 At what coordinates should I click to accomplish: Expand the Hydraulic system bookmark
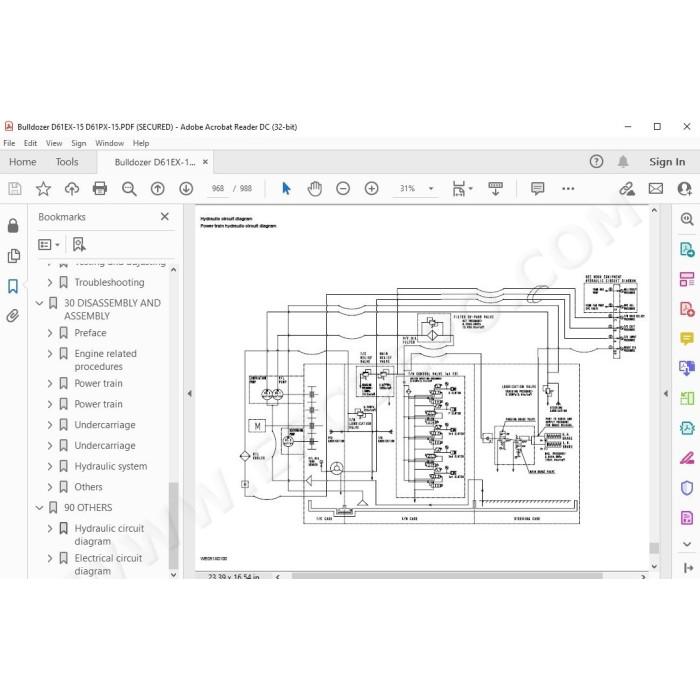[x=50, y=466]
